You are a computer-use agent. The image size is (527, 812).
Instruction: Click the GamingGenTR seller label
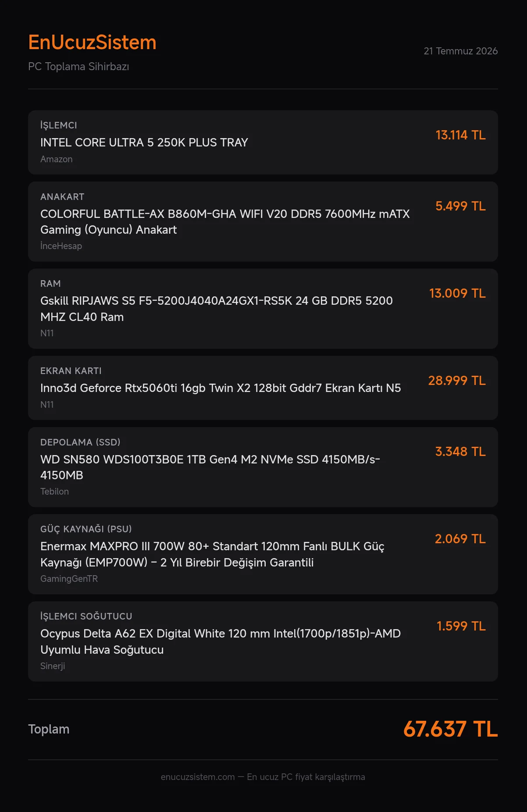tap(69, 579)
